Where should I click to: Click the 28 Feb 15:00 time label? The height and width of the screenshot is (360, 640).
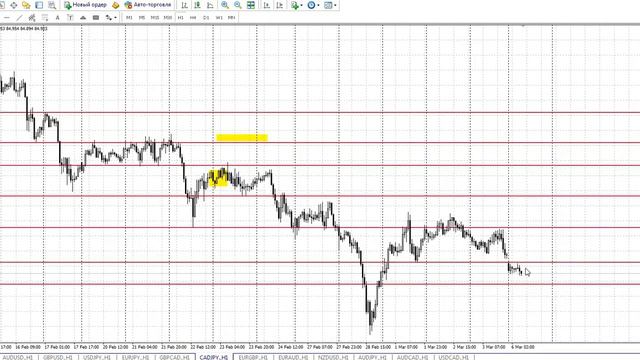click(378, 347)
